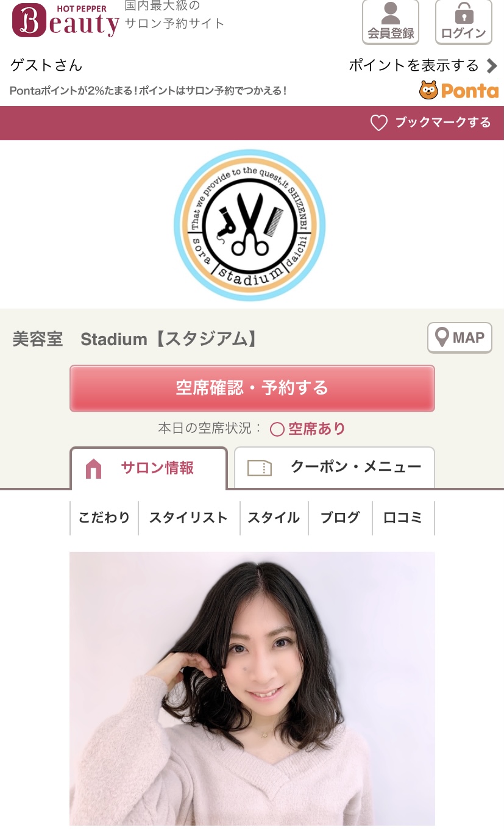504x833 pixels.
Task: Click the coupon ticket icon
Action: (260, 468)
